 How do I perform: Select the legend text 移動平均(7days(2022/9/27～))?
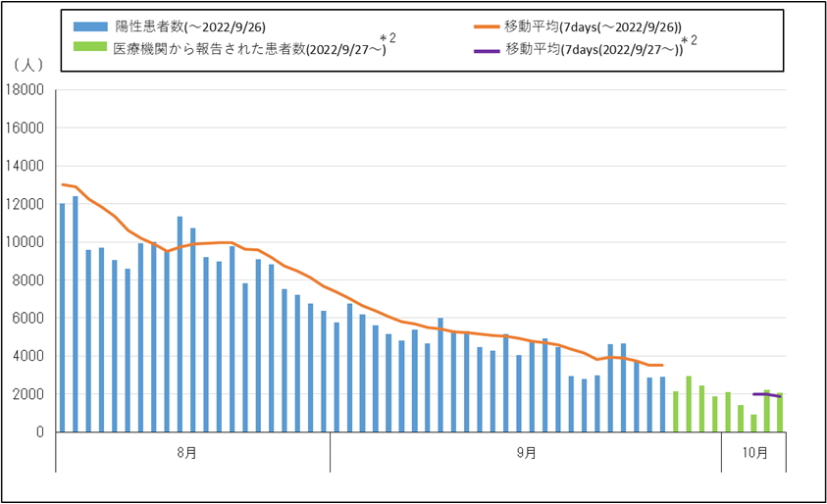(593, 47)
